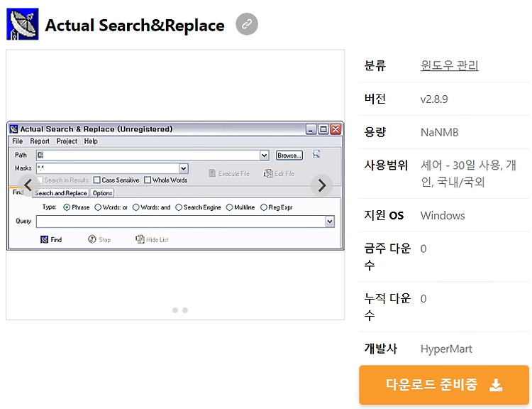Select the Reg Expr radio button

tap(264, 207)
